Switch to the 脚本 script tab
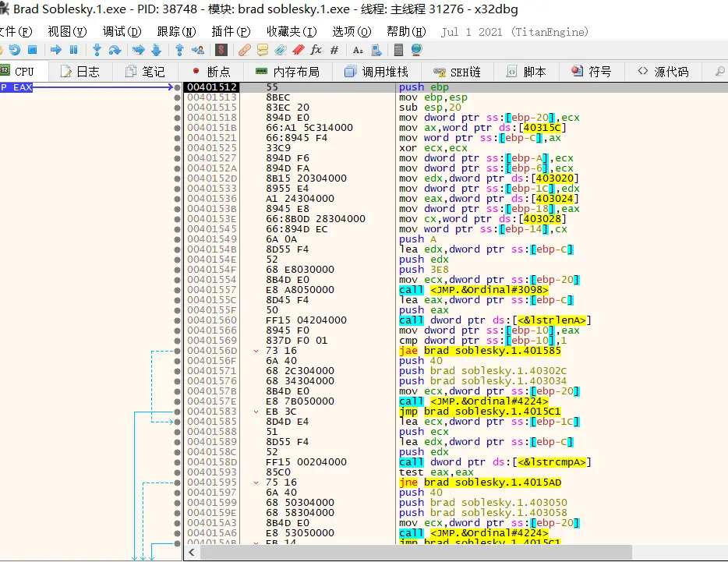The height and width of the screenshot is (562, 728). (526, 72)
